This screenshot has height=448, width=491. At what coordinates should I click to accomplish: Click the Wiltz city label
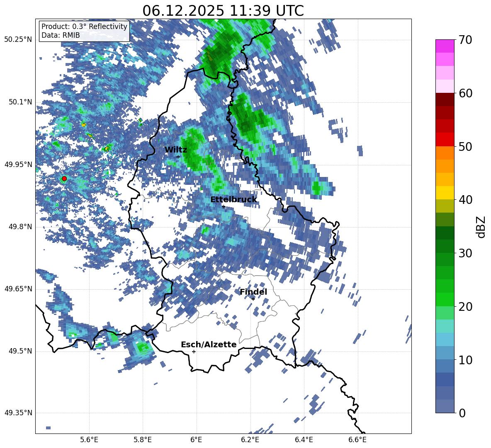click(x=176, y=150)
